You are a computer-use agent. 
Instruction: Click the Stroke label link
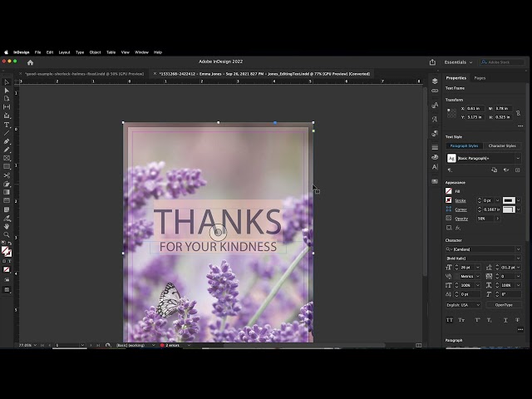coord(461,200)
